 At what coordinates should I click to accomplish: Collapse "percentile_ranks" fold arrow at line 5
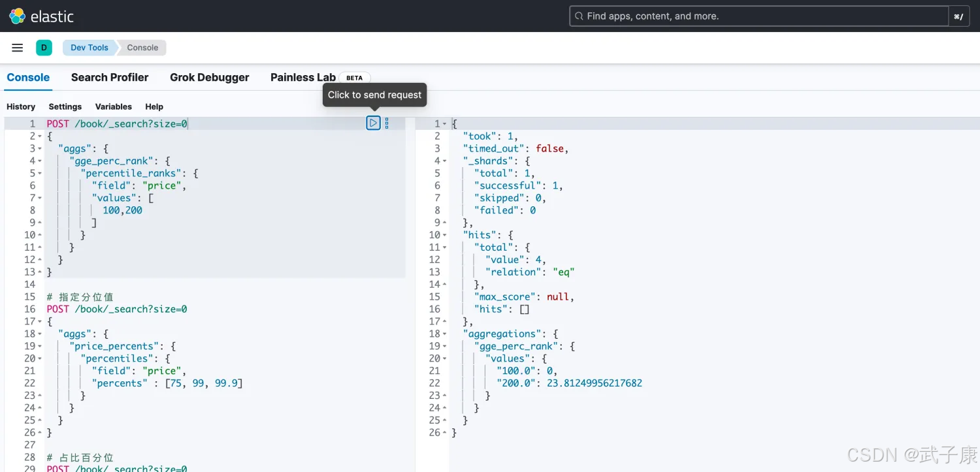click(40, 174)
